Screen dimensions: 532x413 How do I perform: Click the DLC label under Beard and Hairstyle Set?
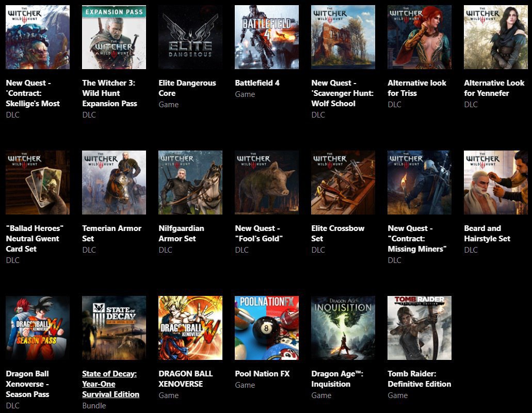coord(471,250)
